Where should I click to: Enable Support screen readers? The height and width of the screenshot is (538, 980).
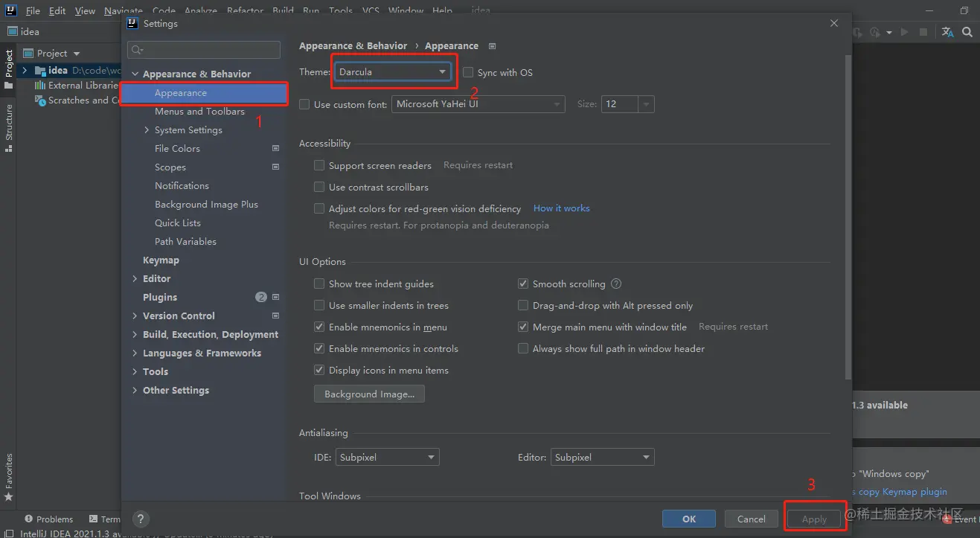tap(319, 165)
